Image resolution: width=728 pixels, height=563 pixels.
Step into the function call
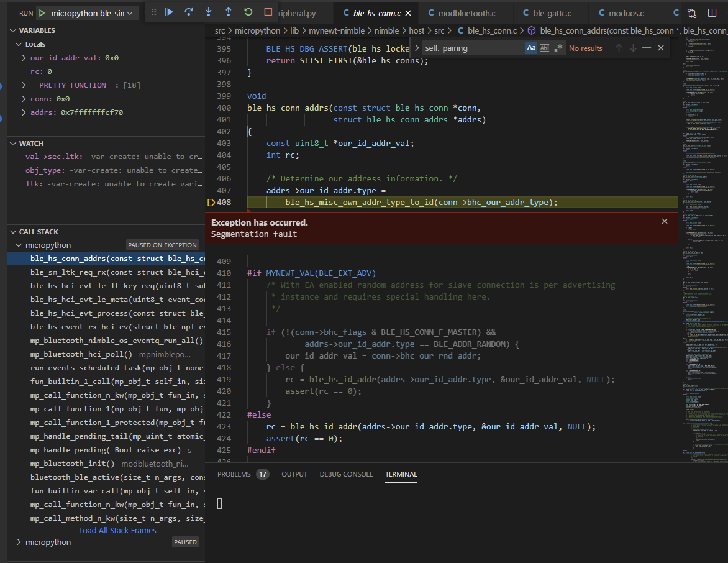click(208, 11)
